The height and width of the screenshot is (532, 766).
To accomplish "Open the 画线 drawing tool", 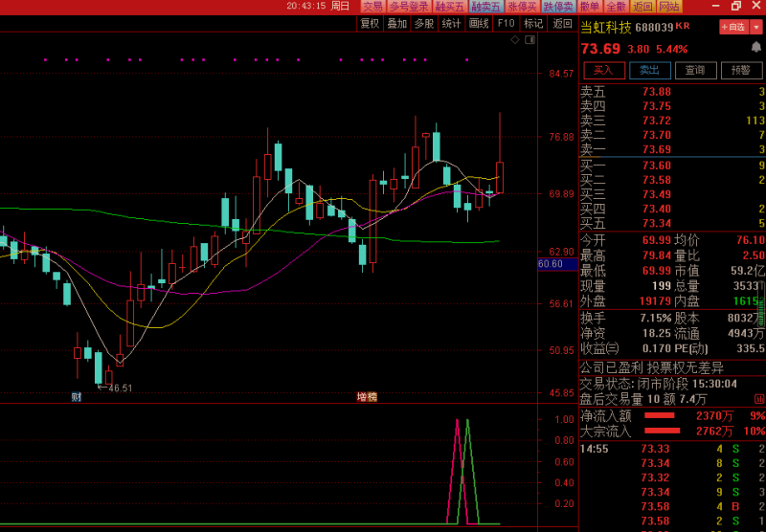I will pyautogui.click(x=479, y=24).
